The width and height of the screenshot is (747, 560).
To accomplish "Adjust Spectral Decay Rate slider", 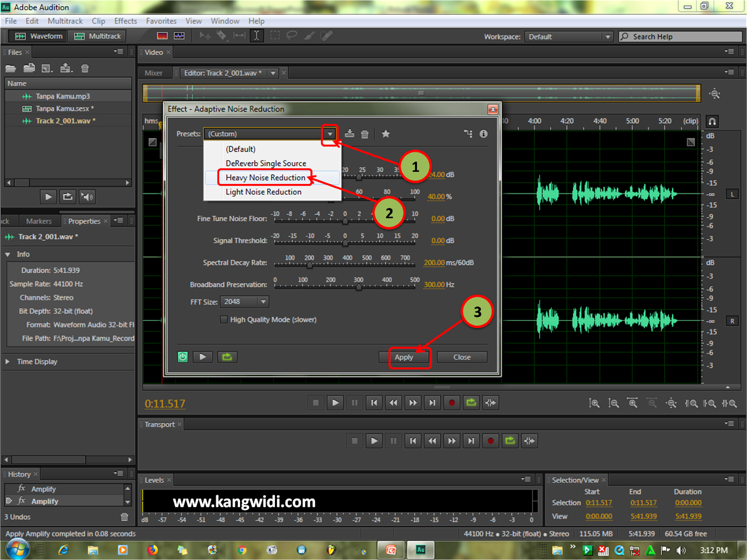I will coord(309,265).
